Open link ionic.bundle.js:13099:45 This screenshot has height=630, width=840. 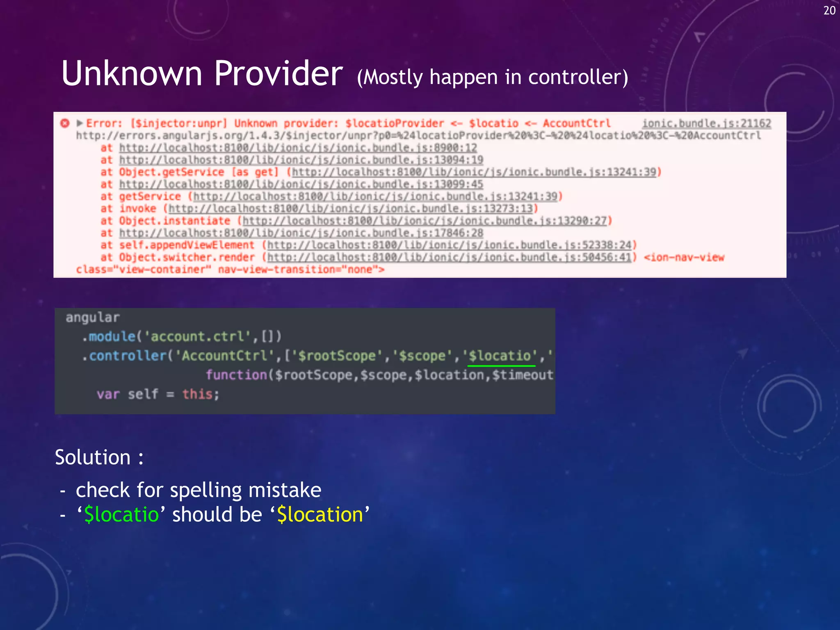click(301, 184)
